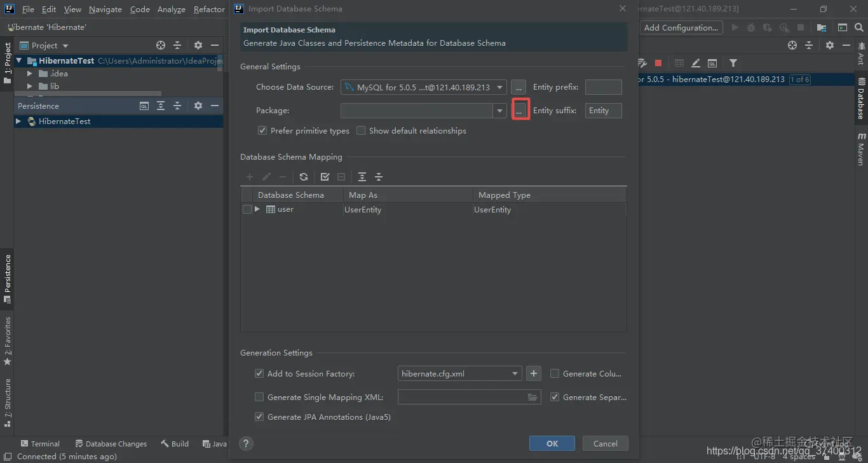Open hibernate.cfg.xml session factory dropdown
The width and height of the screenshot is (868, 463).
(x=515, y=373)
